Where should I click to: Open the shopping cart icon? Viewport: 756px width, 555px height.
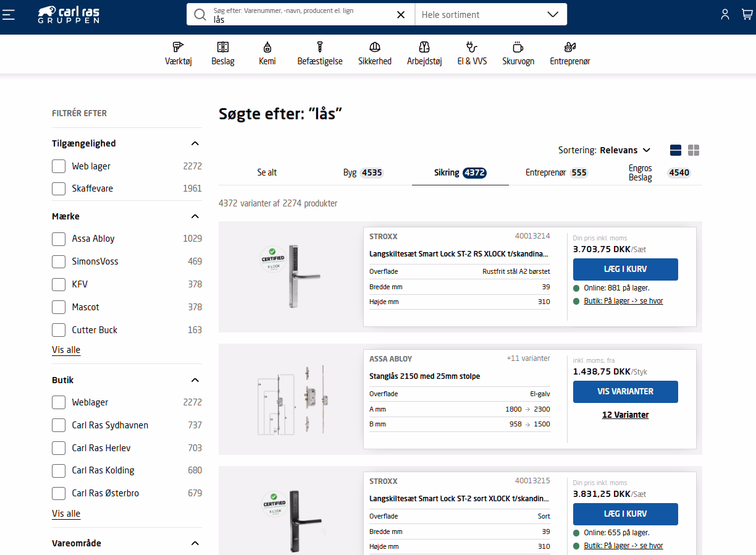coord(747,14)
